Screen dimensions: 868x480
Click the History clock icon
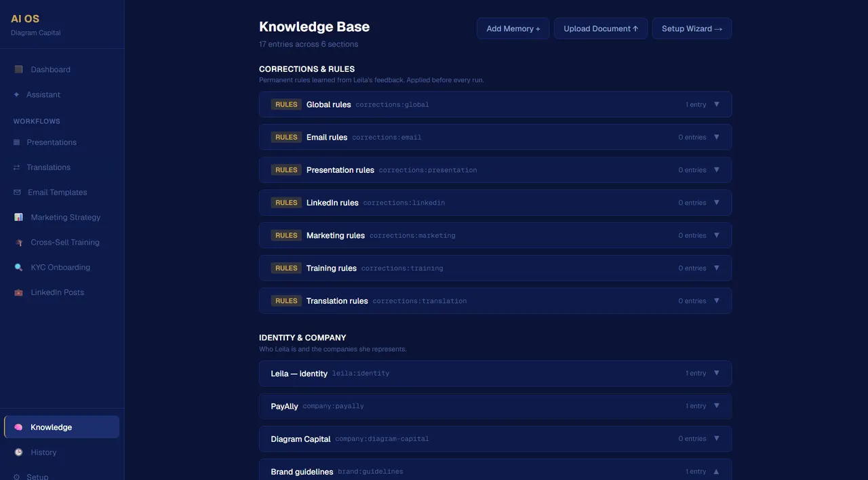pos(18,452)
